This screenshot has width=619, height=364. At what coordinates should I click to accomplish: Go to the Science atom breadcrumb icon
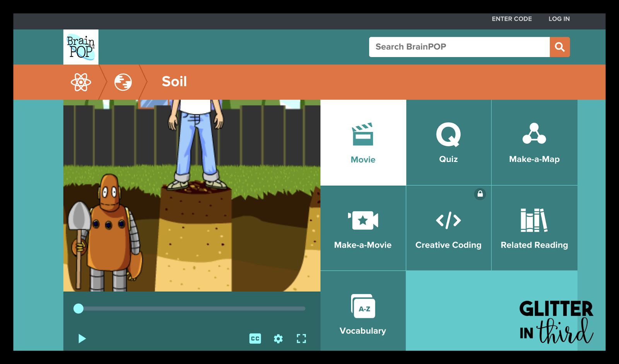click(x=81, y=82)
